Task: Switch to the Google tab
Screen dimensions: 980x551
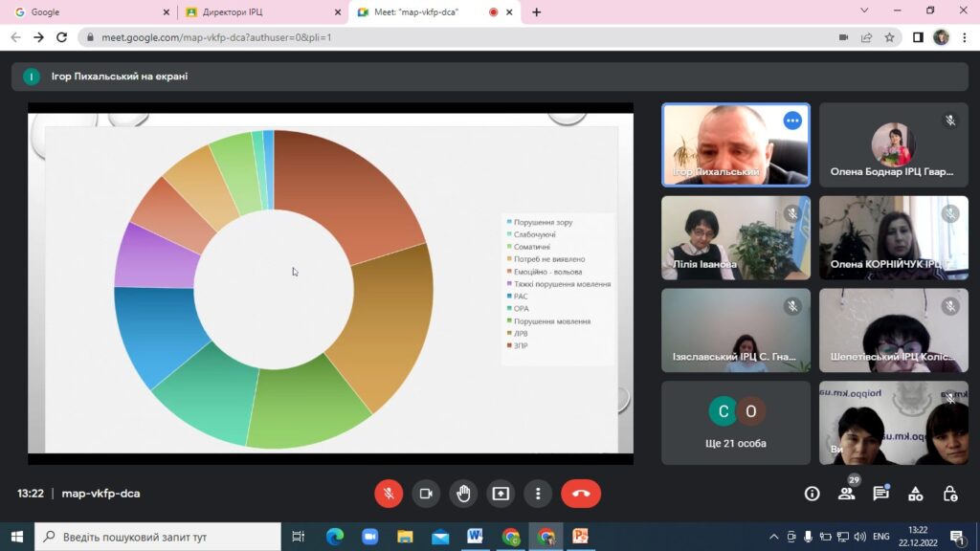Action: (x=91, y=11)
